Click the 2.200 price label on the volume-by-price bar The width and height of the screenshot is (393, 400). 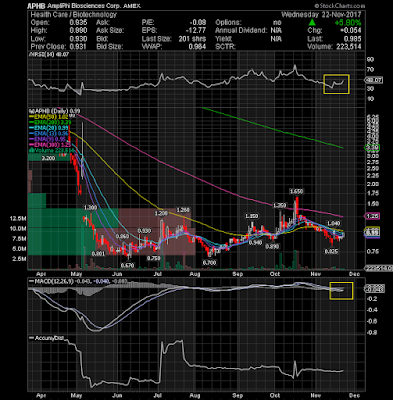(48, 158)
